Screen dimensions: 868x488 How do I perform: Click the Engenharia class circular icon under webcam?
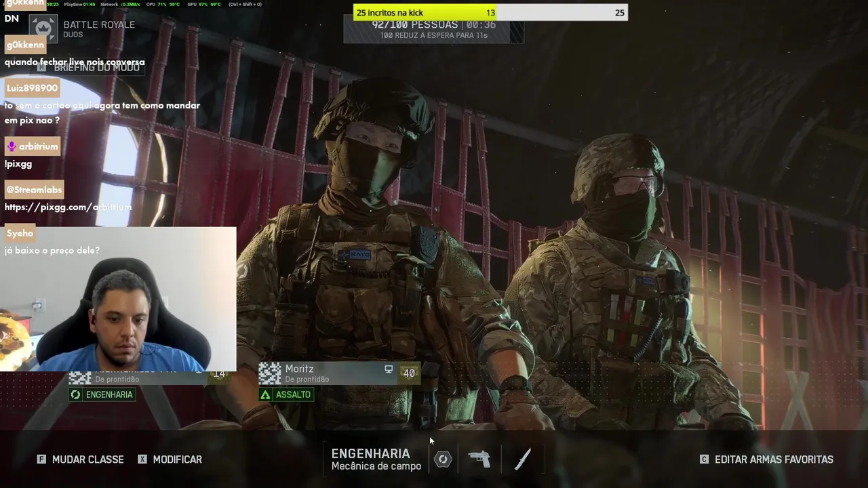[75, 394]
